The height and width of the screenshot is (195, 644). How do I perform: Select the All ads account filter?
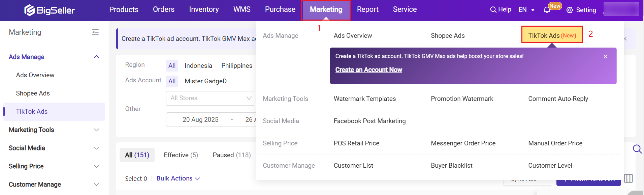click(x=172, y=81)
